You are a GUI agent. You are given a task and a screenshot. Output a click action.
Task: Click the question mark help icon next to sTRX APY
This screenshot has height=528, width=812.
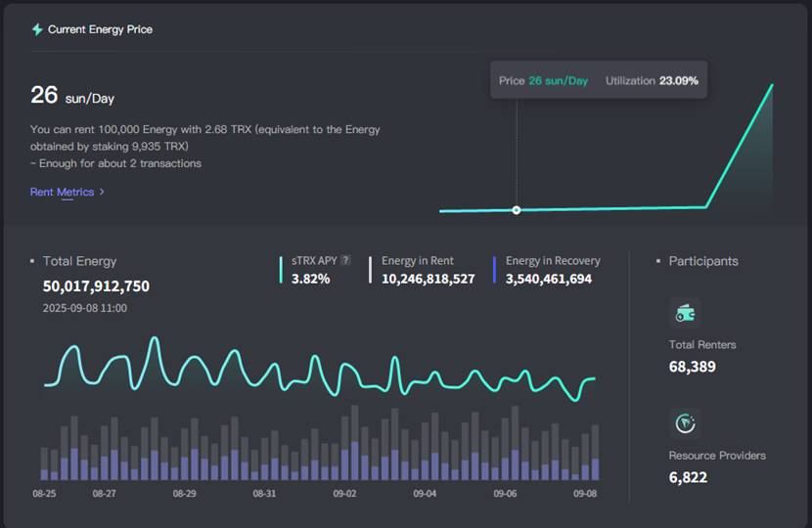pyautogui.click(x=345, y=261)
